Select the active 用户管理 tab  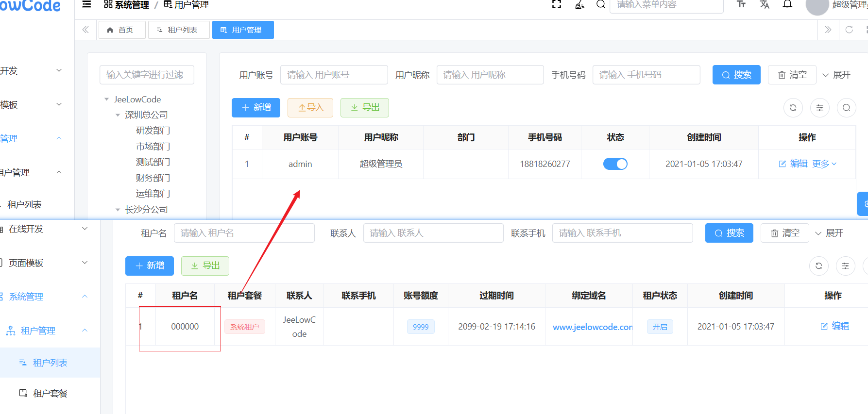243,30
